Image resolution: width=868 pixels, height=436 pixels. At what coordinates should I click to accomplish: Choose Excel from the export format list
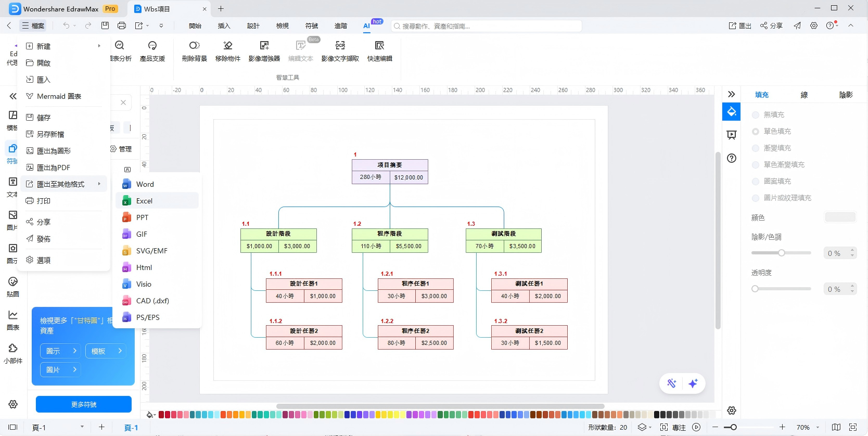pos(144,201)
